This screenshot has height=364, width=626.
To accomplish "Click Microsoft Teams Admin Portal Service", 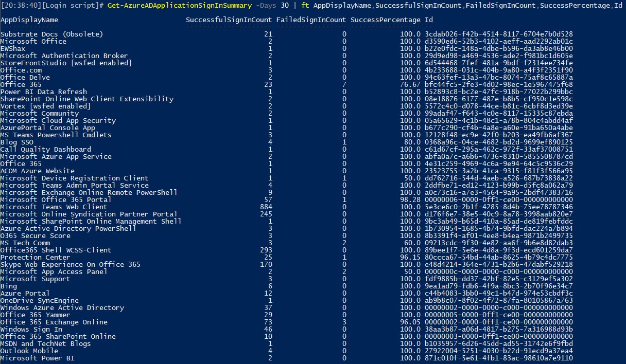I will [75, 185].
